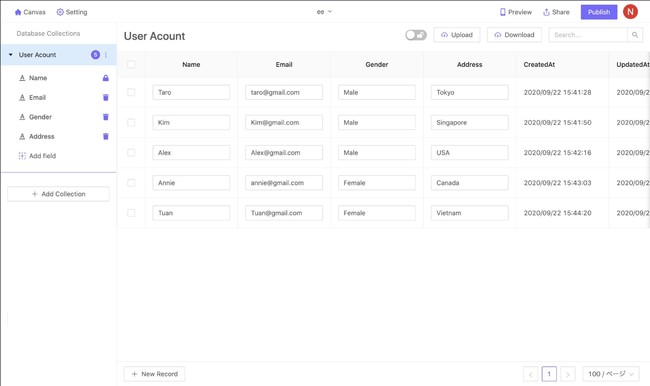
Task: Collapse the User Acount collection tree
Action: pos(11,55)
